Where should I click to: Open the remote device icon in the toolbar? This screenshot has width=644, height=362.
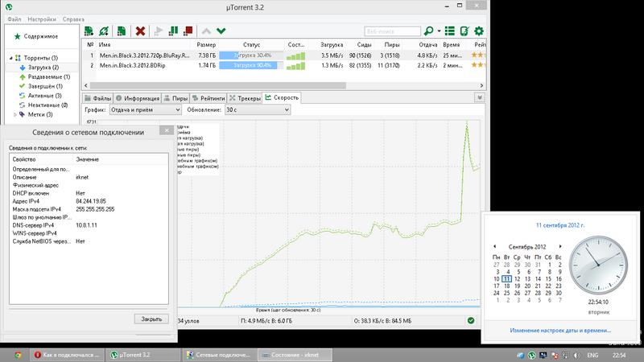pos(464,31)
